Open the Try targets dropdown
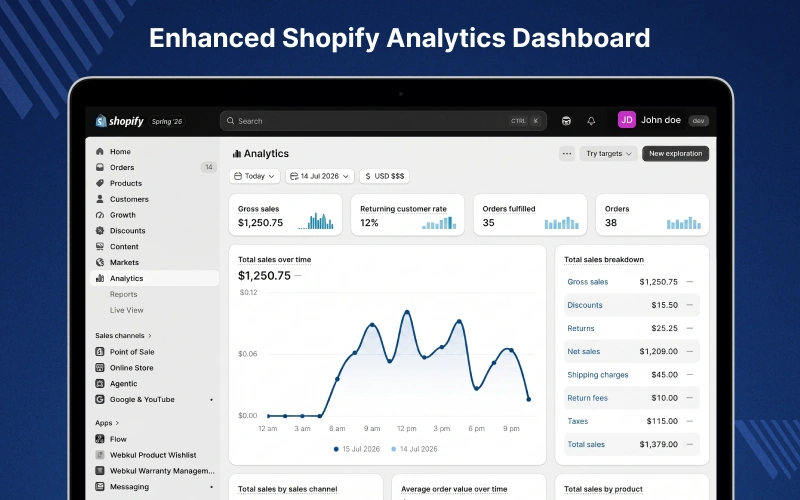Screen dimensions: 800x500 [x=608, y=154]
